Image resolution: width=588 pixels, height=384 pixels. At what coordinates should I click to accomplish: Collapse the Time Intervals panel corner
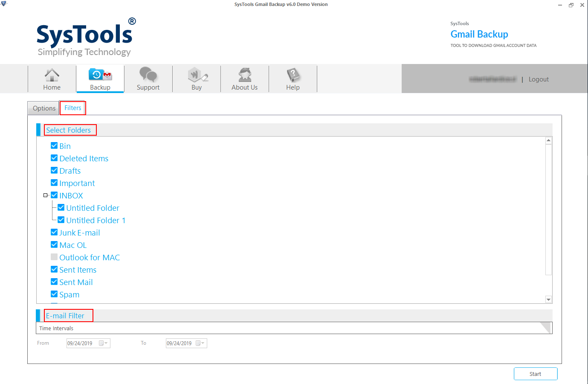point(546,327)
